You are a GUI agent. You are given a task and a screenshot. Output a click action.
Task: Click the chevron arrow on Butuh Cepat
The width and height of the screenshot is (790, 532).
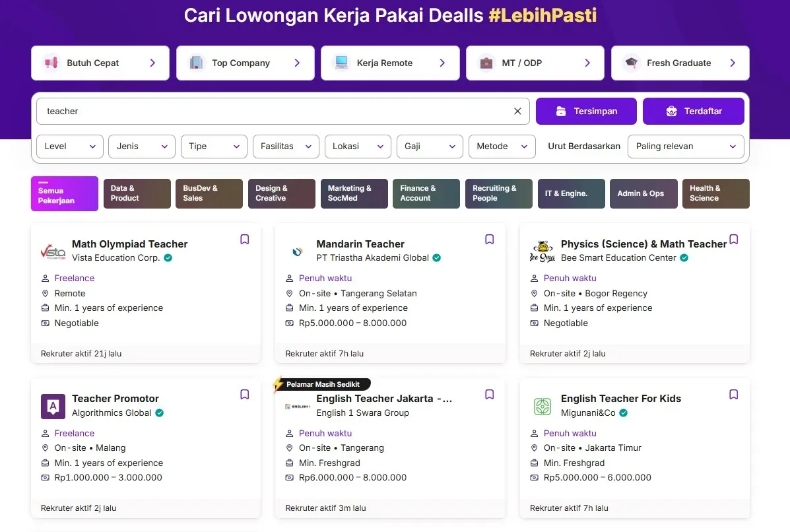[x=152, y=63]
